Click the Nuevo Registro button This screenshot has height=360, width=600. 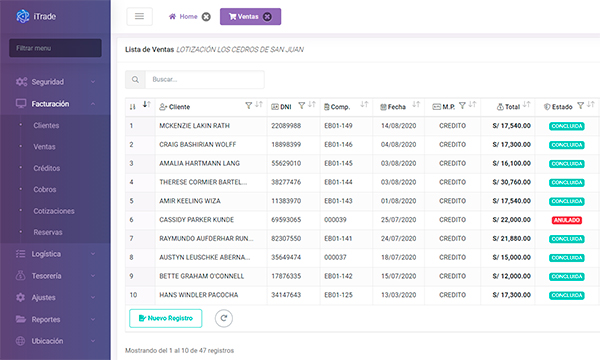tap(166, 318)
